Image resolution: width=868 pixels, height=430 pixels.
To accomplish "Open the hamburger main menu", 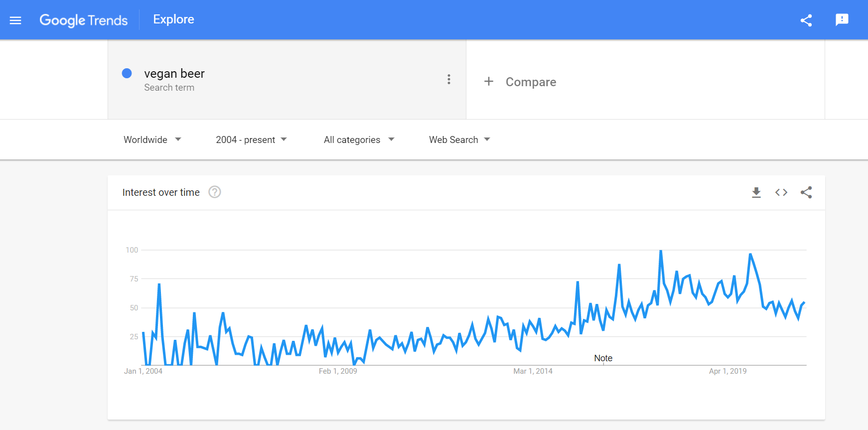I will (15, 20).
